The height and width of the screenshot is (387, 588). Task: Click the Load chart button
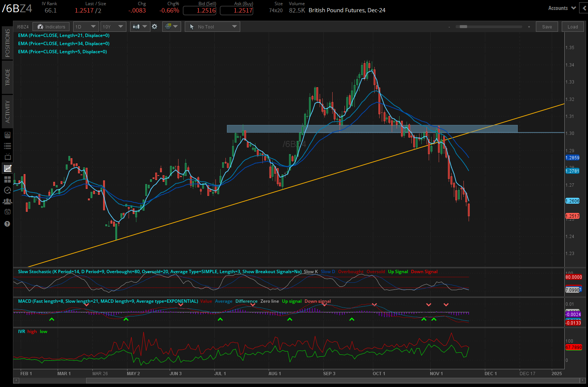click(x=572, y=27)
